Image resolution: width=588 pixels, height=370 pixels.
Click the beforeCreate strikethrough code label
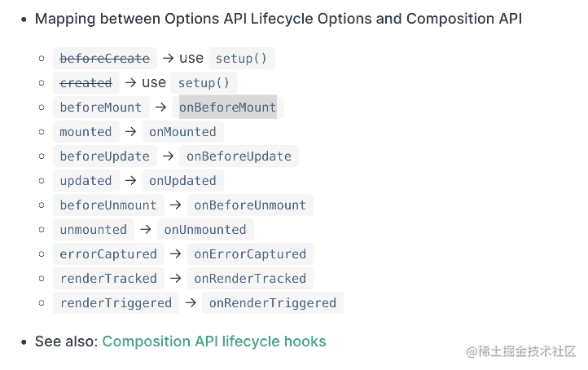[x=104, y=59]
